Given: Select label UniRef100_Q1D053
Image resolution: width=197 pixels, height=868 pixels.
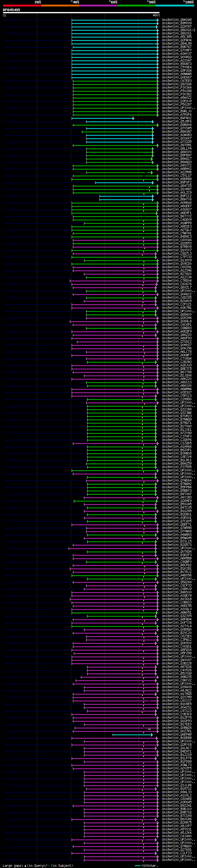Looking at the screenshot, I should coord(177,243).
